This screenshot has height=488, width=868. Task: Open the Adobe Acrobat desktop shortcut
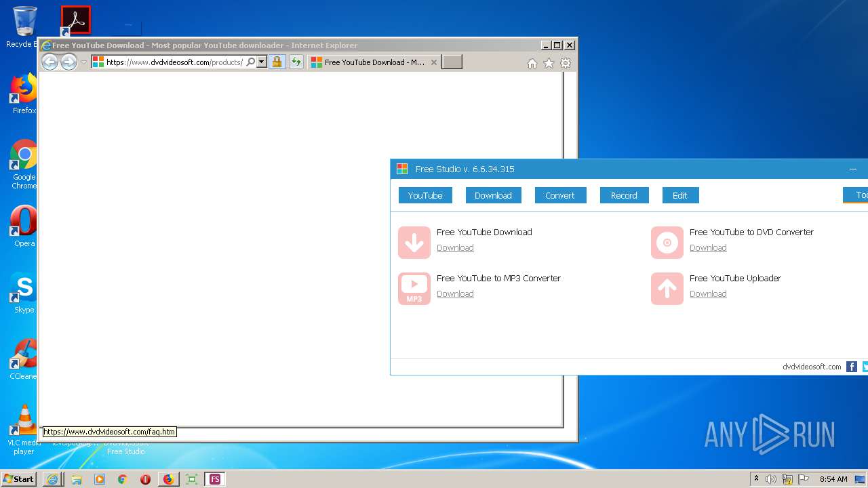pos(75,20)
